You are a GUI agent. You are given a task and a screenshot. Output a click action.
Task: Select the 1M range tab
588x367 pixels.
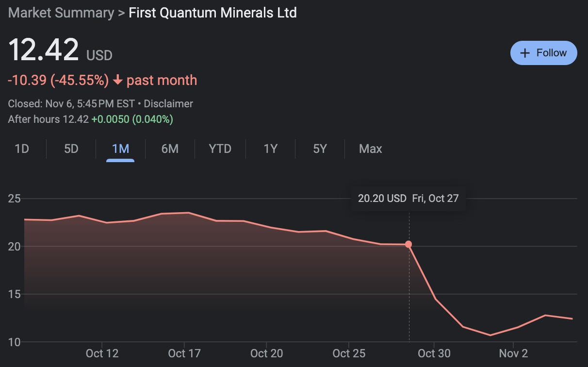point(120,149)
